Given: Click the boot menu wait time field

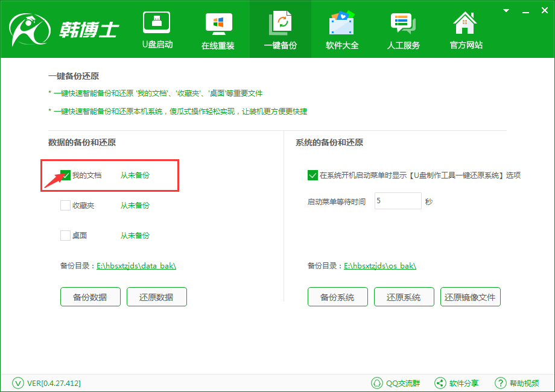Looking at the screenshot, I should click(398, 201).
